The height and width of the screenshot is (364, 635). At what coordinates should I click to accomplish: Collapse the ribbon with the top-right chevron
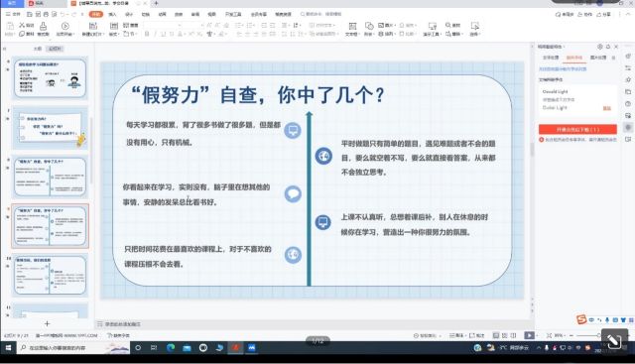click(x=629, y=14)
